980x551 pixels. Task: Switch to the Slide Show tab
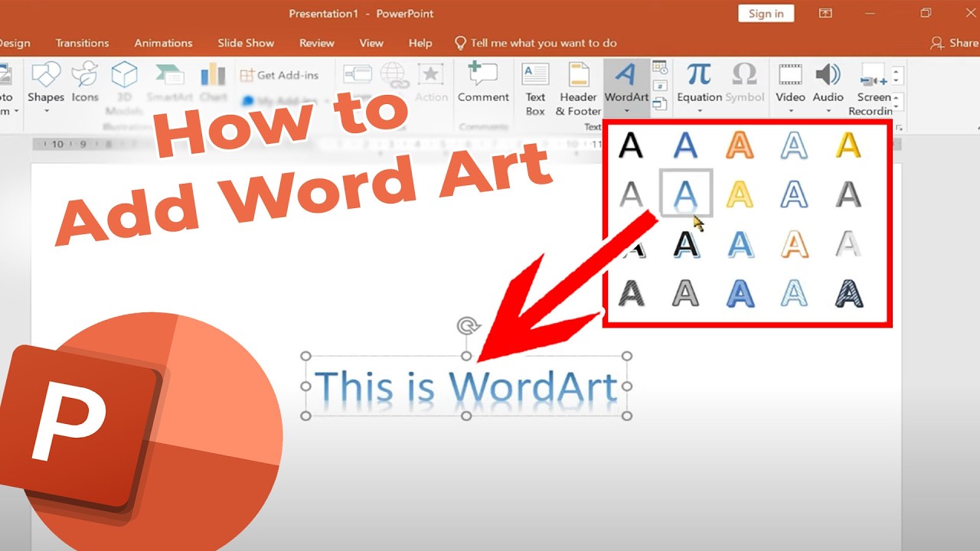point(246,43)
